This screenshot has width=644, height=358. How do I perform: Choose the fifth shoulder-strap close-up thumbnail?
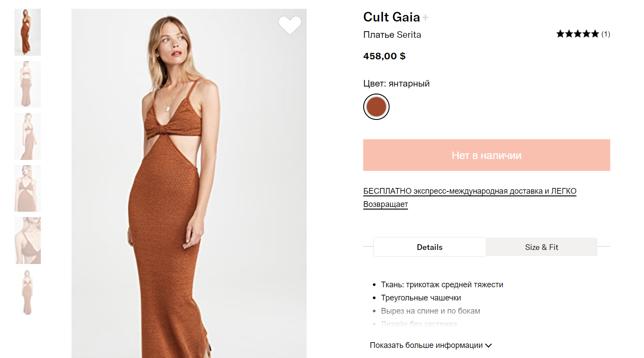pos(28,240)
